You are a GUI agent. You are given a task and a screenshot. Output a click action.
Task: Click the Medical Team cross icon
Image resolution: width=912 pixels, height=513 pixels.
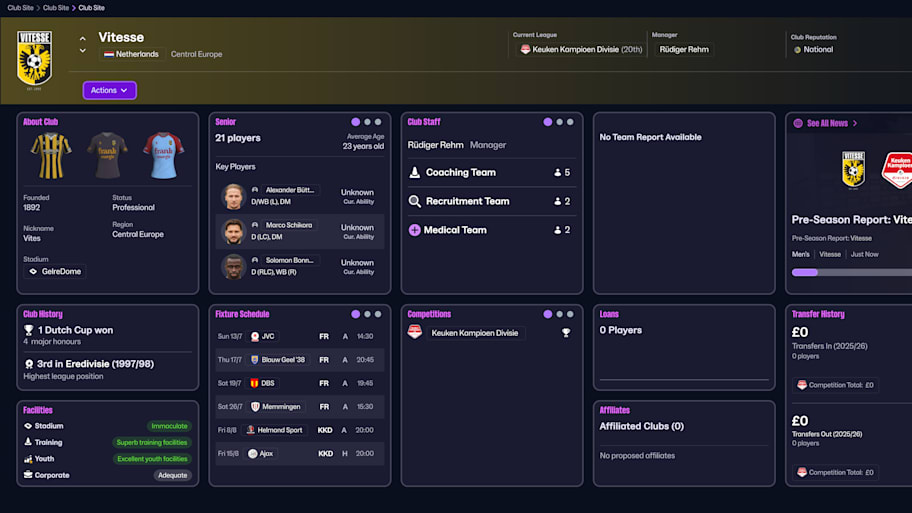pos(414,230)
